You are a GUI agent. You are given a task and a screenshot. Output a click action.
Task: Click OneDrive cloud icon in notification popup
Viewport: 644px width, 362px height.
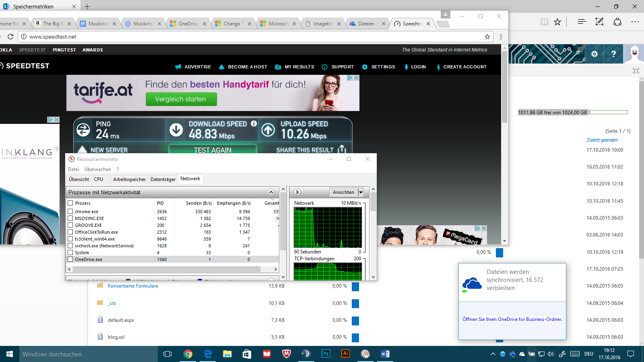tap(472, 284)
